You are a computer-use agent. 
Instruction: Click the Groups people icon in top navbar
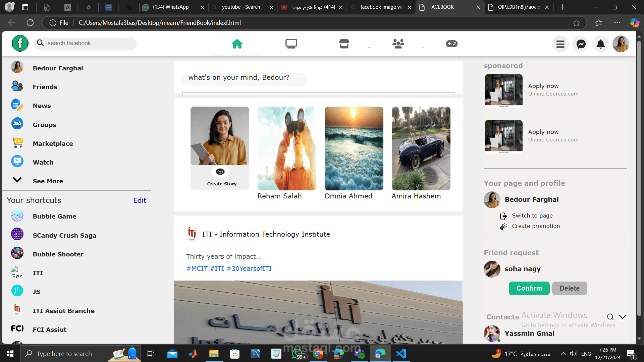point(398,44)
